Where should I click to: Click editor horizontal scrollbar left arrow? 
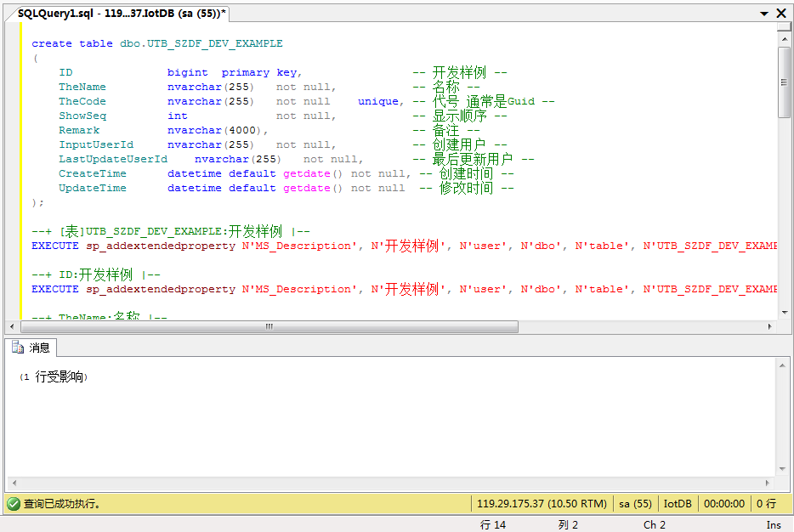12,326
